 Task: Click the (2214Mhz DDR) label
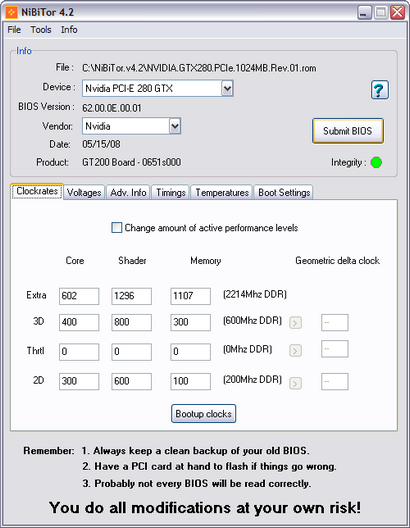(255, 295)
